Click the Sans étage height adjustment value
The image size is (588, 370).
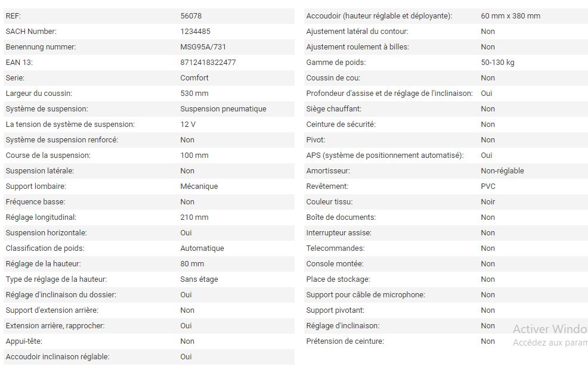click(199, 279)
